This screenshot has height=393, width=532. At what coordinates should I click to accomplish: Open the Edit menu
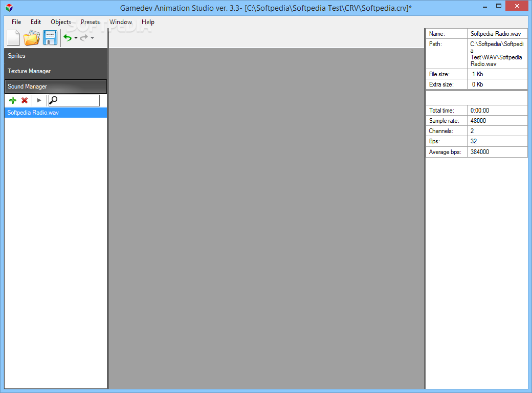click(x=36, y=22)
